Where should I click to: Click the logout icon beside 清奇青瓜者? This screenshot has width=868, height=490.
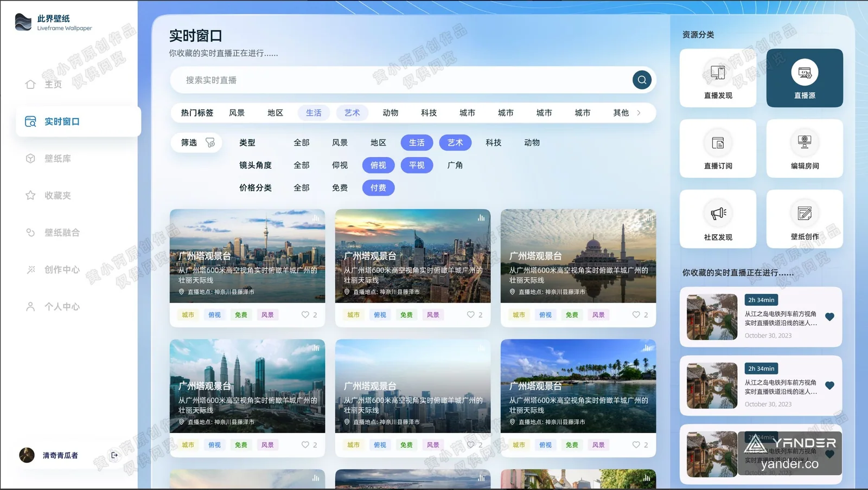point(114,455)
